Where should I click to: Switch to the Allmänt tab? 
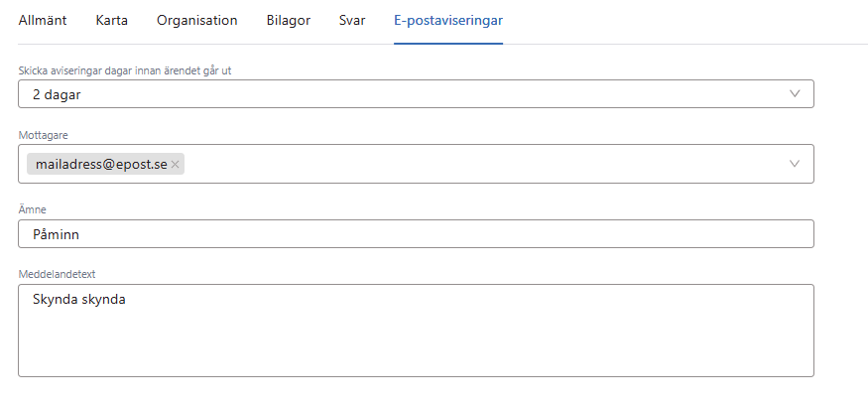(43, 20)
